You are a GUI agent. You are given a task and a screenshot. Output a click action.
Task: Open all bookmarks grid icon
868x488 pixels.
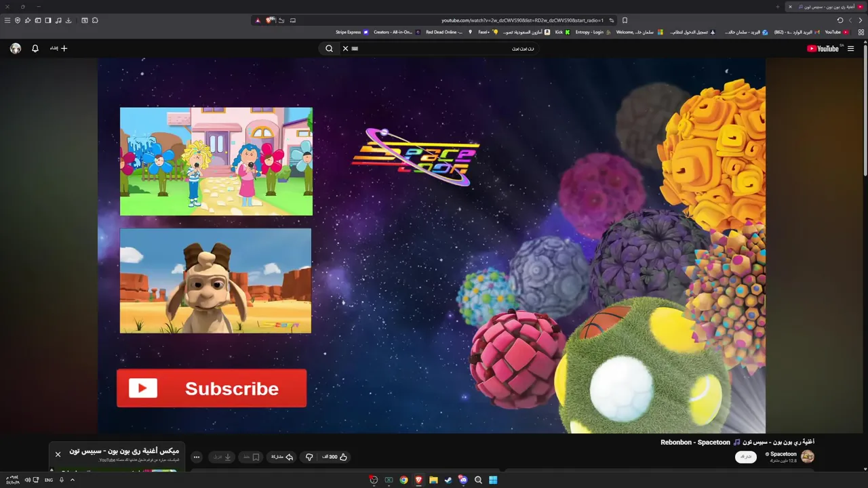[x=861, y=32]
